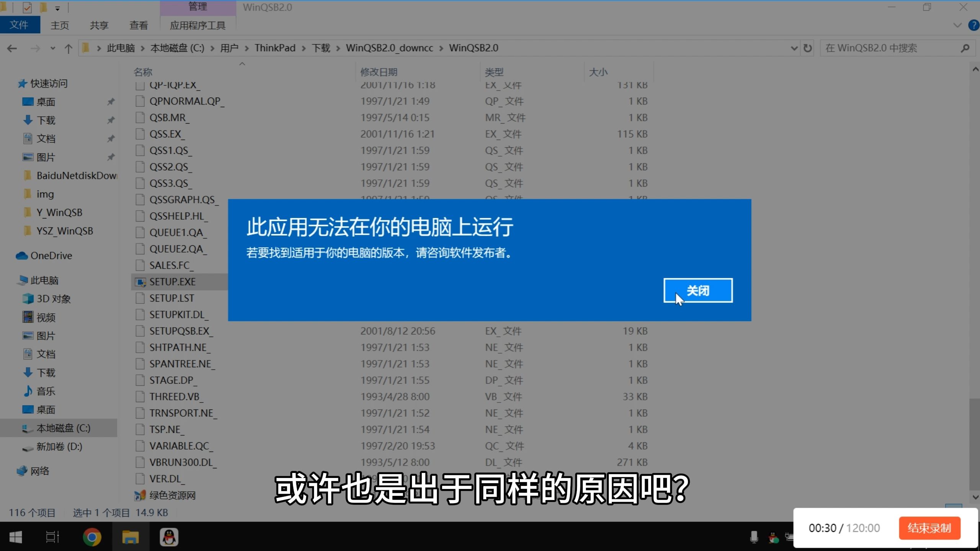Viewport: 980px width, 551px height.
Task: Open QQ penguin app on taskbar
Action: [x=169, y=537]
